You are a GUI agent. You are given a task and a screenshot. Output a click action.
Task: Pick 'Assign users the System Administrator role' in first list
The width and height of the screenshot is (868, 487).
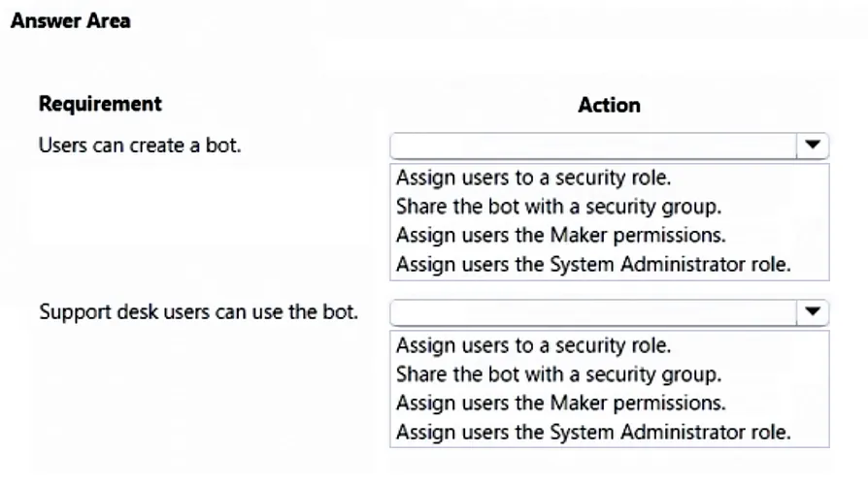click(593, 264)
